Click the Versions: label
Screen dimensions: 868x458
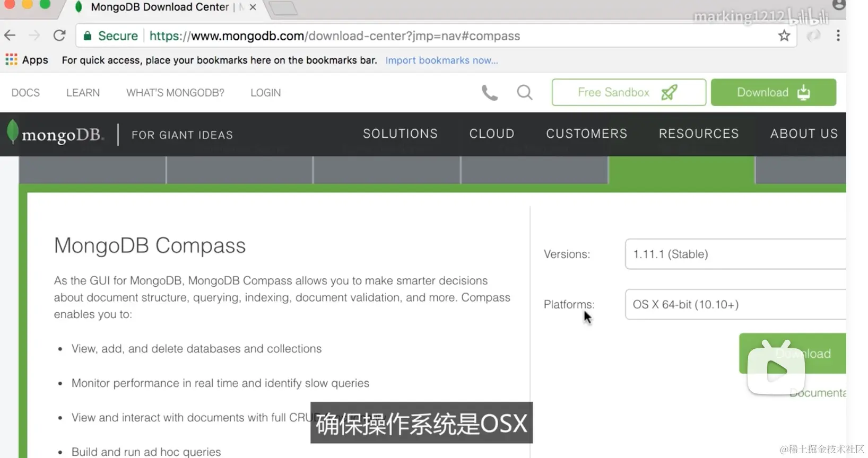567,254
